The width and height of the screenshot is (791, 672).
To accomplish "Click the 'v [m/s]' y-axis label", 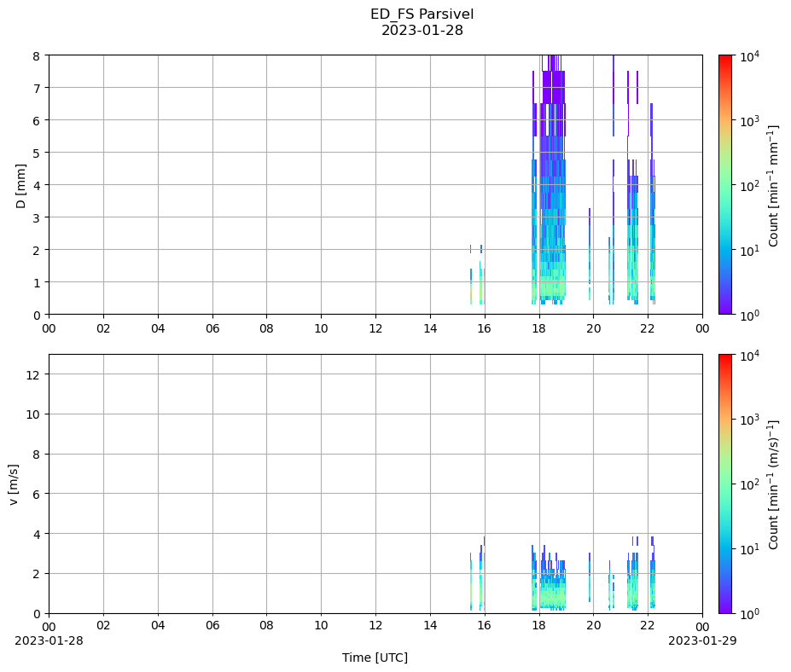I will click(x=14, y=484).
